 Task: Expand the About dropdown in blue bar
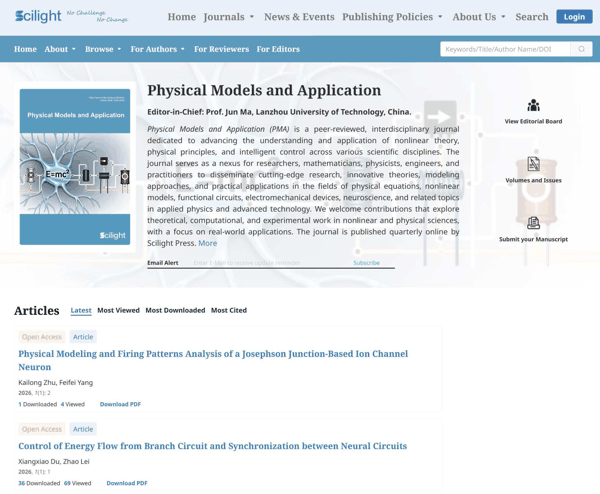(60, 49)
